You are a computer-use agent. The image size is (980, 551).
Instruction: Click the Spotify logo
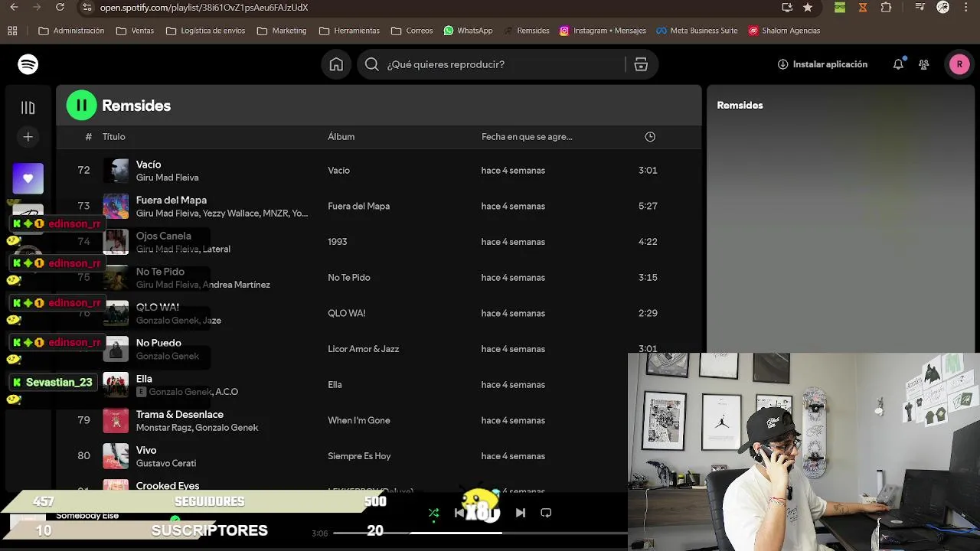(28, 64)
